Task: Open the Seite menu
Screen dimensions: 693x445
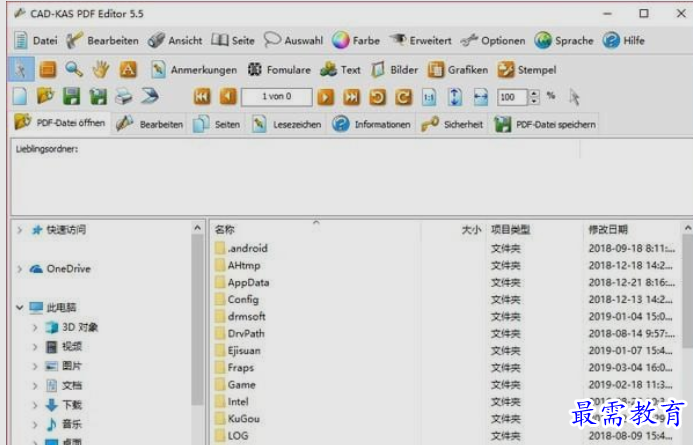Action: tap(233, 41)
